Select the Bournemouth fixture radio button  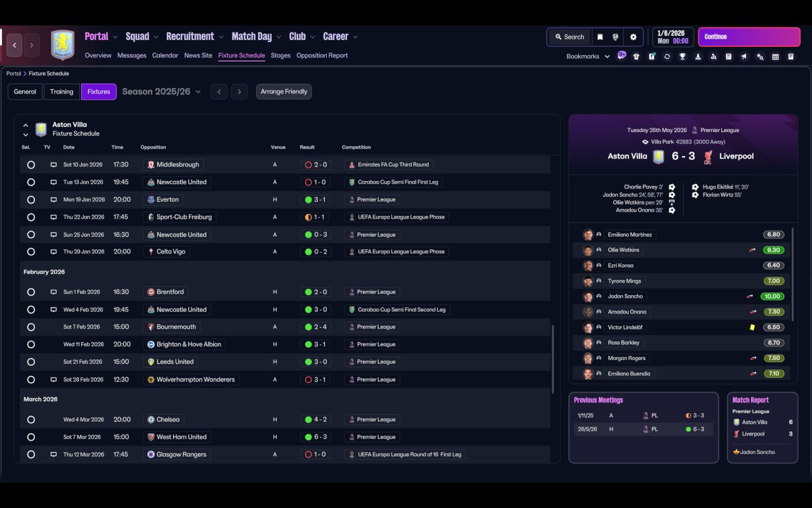(31, 327)
